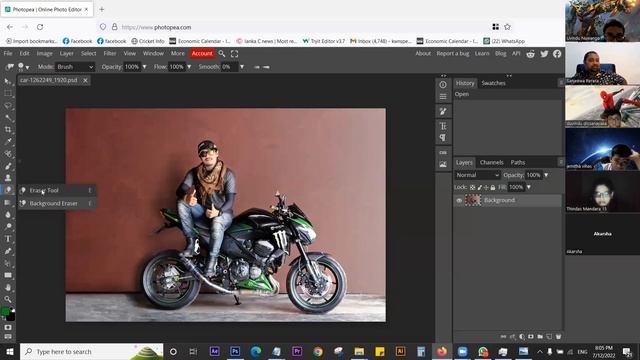The height and width of the screenshot is (360, 640).
Task: Delete layer with the trash icon
Action: [558, 337]
